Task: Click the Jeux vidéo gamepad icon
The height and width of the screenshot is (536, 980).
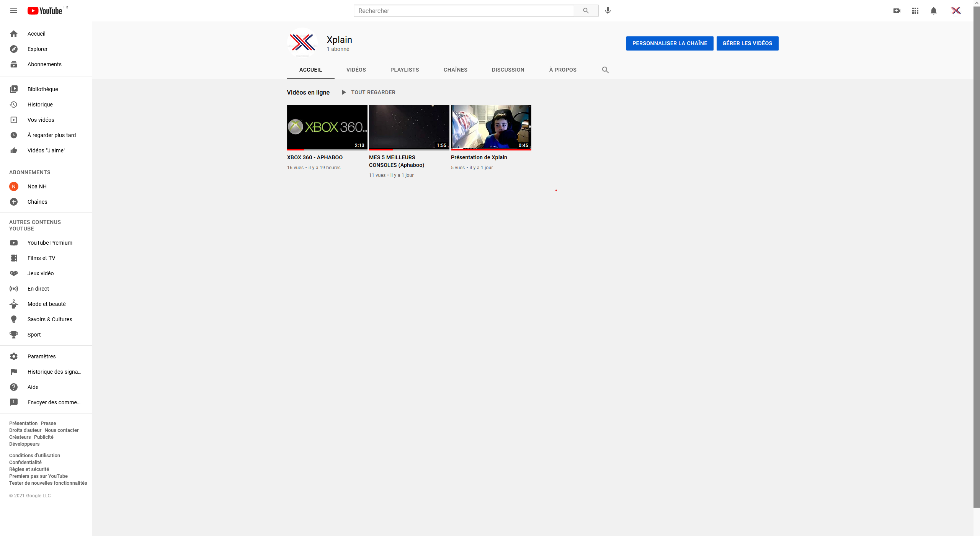Action: click(14, 273)
